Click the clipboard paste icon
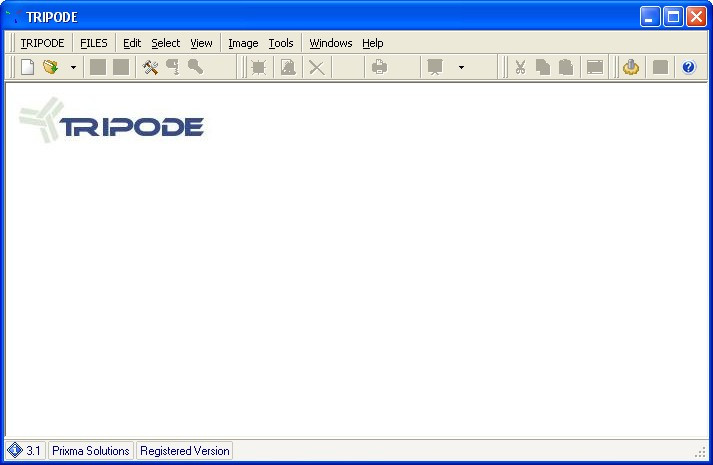Viewport: 713px width, 465px height. (566, 67)
